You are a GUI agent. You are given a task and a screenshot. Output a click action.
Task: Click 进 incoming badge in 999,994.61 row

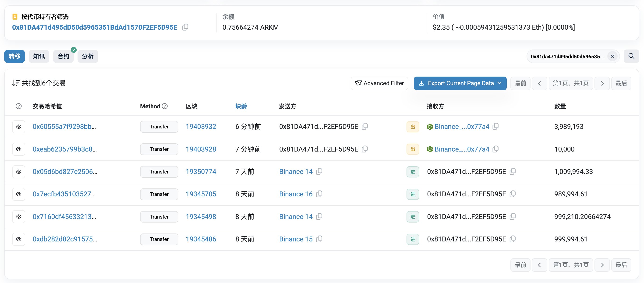pos(413,239)
